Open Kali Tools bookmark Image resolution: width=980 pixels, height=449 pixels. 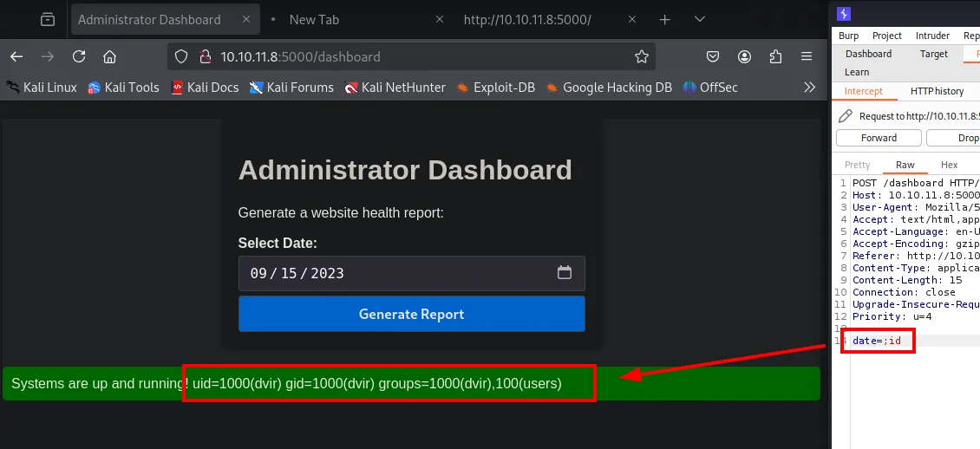(x=123, y=88)
